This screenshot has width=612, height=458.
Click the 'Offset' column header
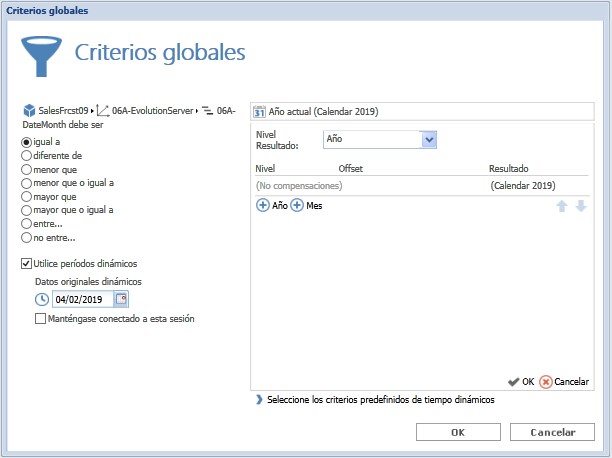[x=350, y=169]
